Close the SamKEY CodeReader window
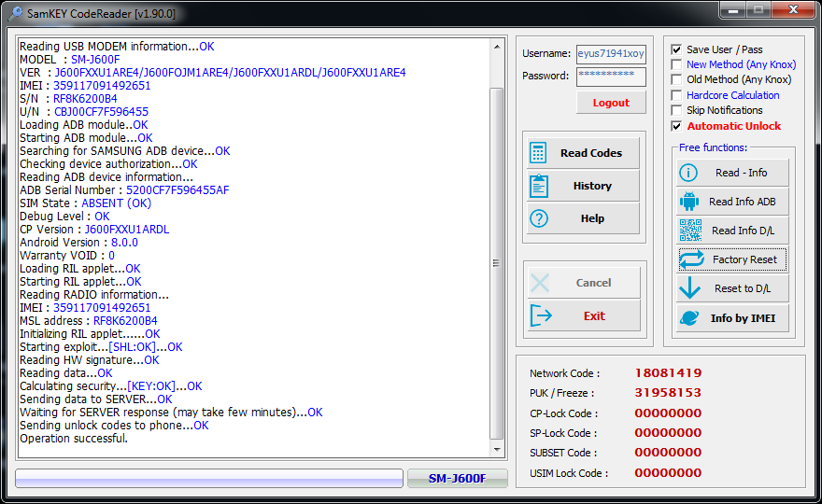 point(794,10)
